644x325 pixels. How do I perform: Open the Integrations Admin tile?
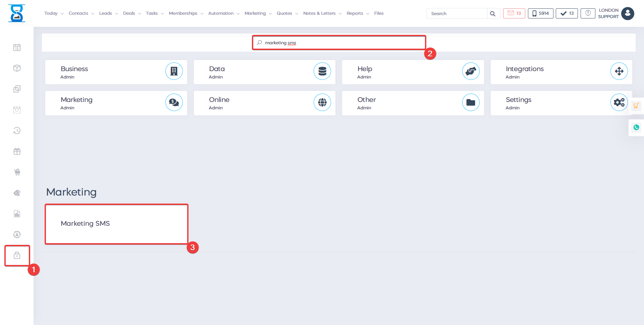561,72
